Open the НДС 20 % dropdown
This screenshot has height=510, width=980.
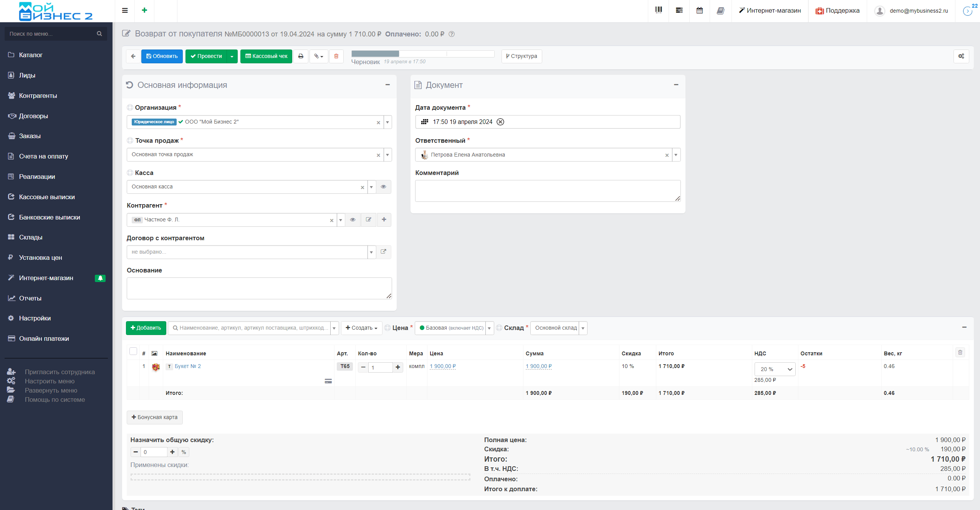point(775,369)
